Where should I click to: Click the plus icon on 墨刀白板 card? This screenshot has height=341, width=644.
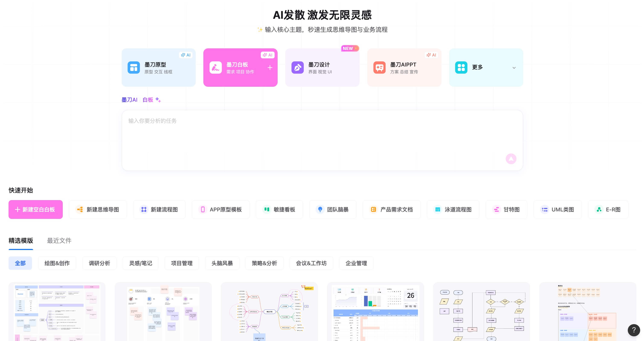click(x=270, y=68)
